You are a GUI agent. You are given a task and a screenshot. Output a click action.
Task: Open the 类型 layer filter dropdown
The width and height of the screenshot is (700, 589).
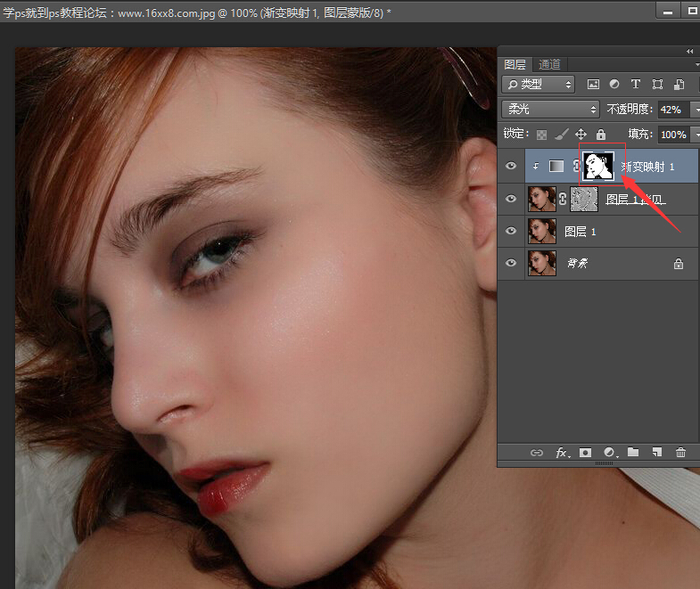coord(539,85)
